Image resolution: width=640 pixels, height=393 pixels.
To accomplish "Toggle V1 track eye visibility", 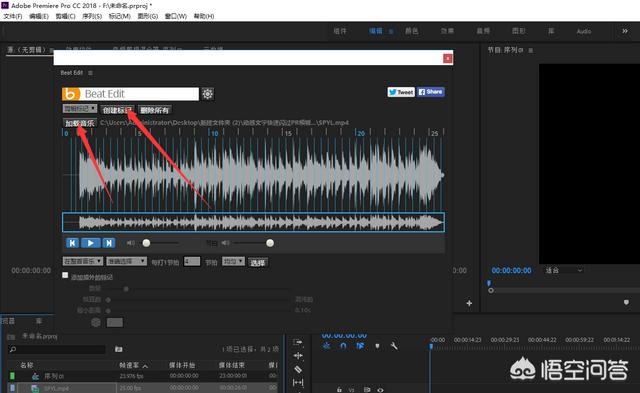I will [380, 390].
